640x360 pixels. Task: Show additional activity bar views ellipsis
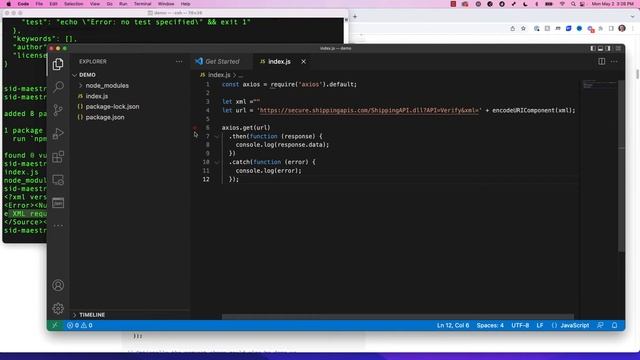(x=58, y=225)
